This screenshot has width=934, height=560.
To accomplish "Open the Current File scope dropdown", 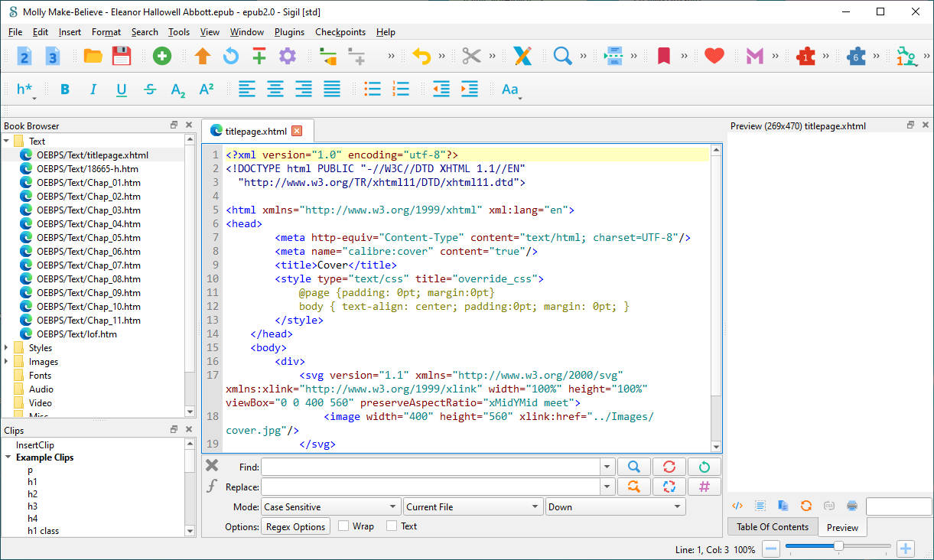I will point(473,506).
